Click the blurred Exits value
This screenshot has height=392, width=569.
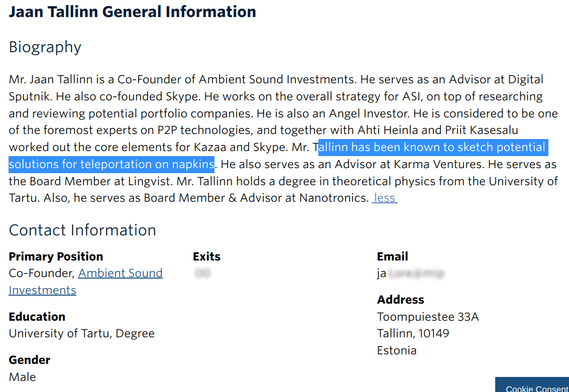click(x=202, y=274)
